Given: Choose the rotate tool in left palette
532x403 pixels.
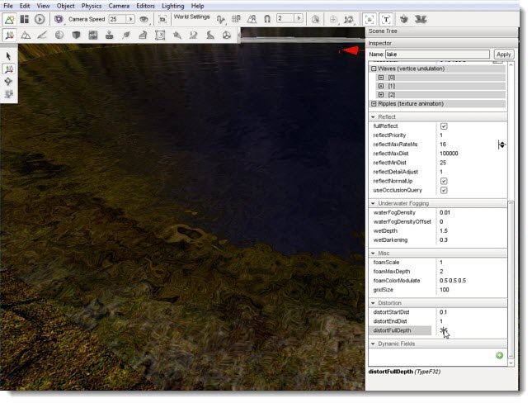Looking at the screenshot, I should click(8, 81).
